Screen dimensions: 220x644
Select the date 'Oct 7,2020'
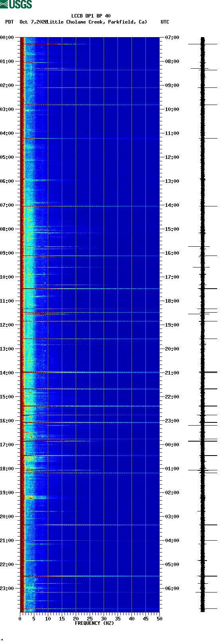pos(33,22)
